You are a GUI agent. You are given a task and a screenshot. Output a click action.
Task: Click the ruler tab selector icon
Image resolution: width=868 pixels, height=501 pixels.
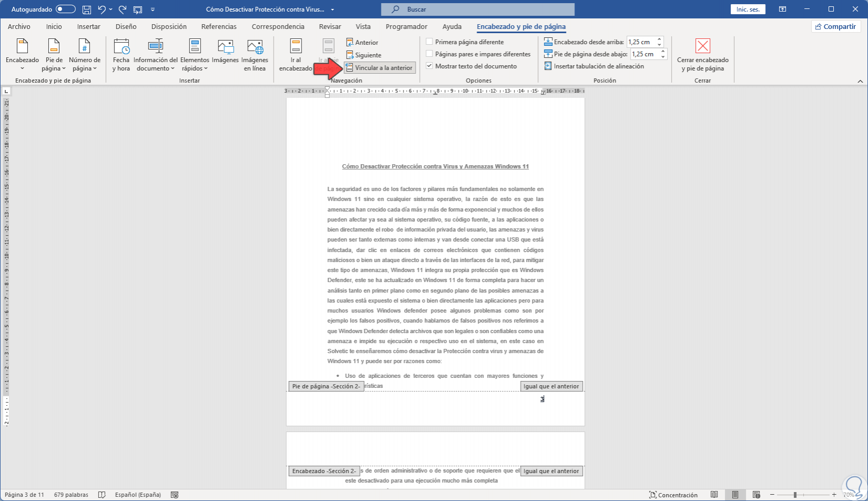click(6, 91)
